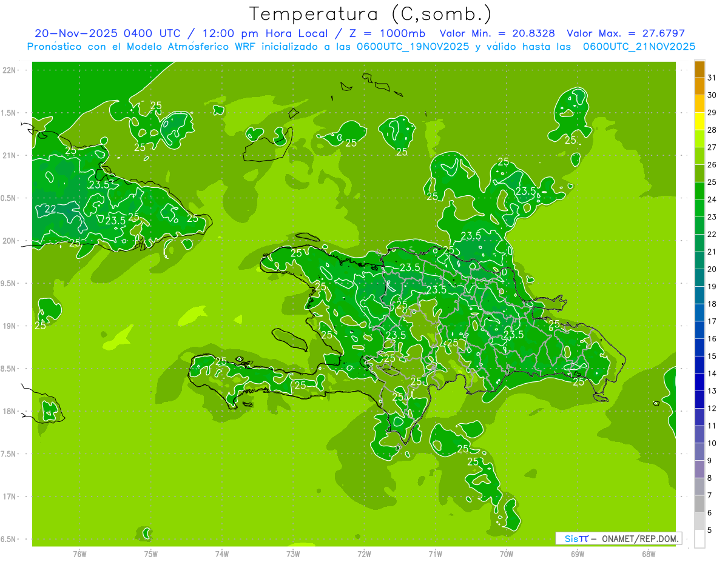Viewport: 728px width, 562px height.
Task: Click legend swatch between 25 and 26
Action: (x=699, y=173)
